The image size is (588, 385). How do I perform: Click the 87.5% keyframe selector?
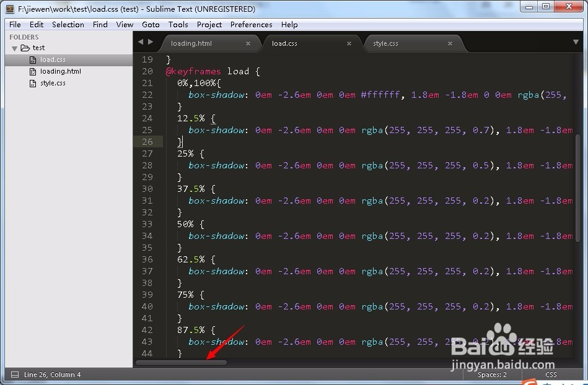[191, 330]
